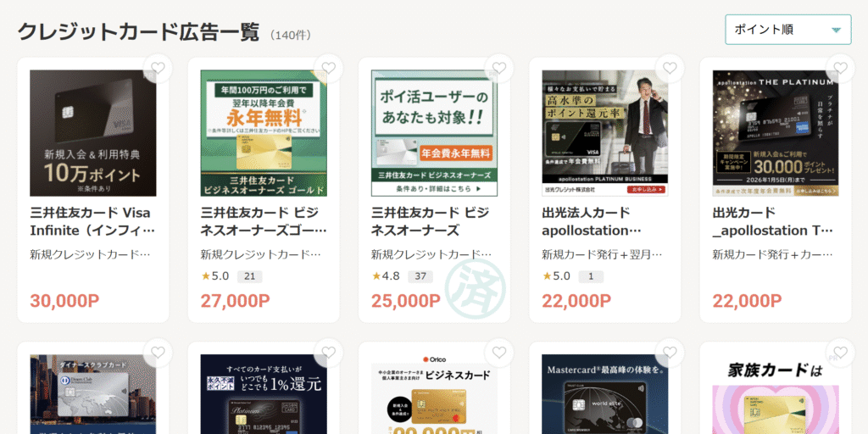Click 新規カード発行＋カー condition text
The image size is (868, 434).
coord(773,254)
